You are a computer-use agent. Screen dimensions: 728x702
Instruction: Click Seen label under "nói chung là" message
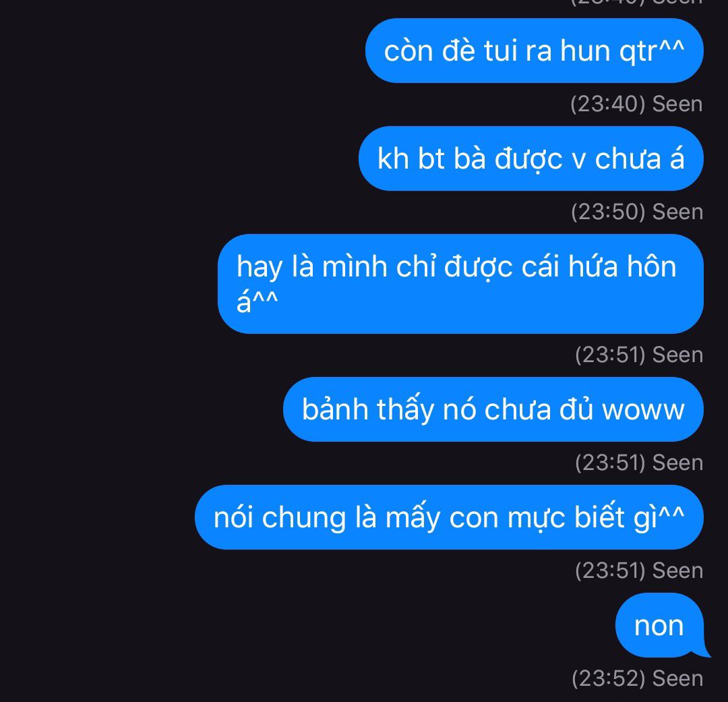tap(677, 571)
